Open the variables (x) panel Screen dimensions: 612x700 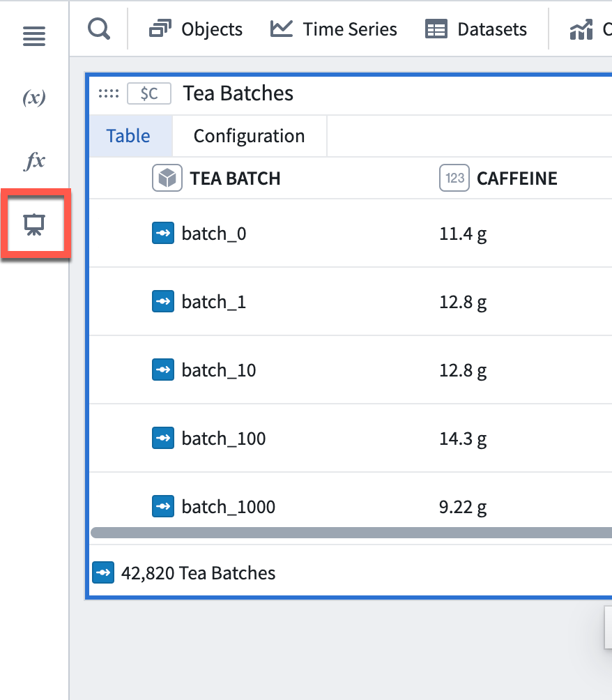(34, 98)
